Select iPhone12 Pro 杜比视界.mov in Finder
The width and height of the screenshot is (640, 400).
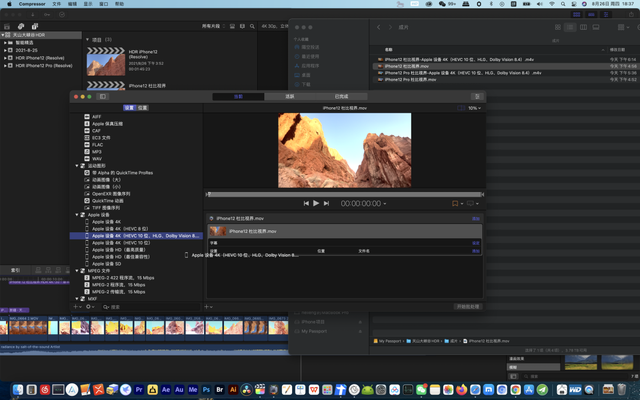coord(410,80)
